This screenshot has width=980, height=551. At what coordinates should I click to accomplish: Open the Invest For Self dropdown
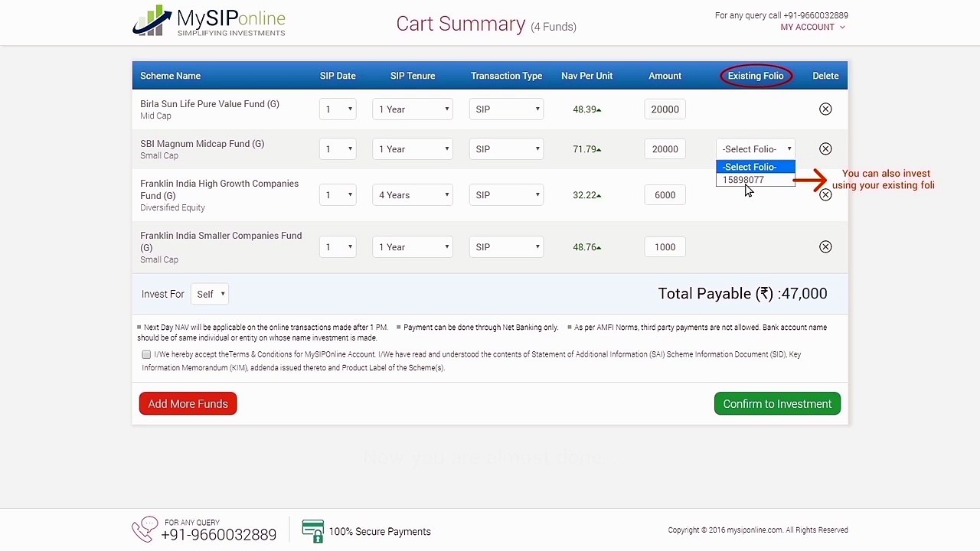pos(209,294)
